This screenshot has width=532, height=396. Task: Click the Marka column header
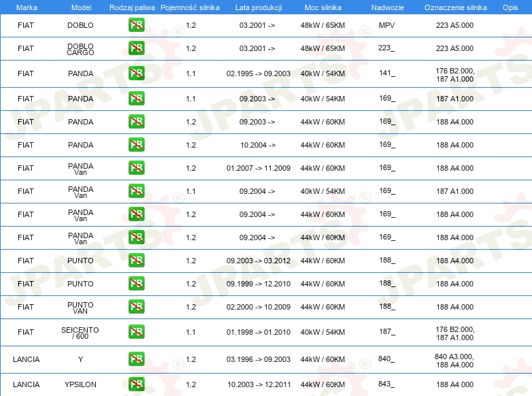click(x=27, y=7)
